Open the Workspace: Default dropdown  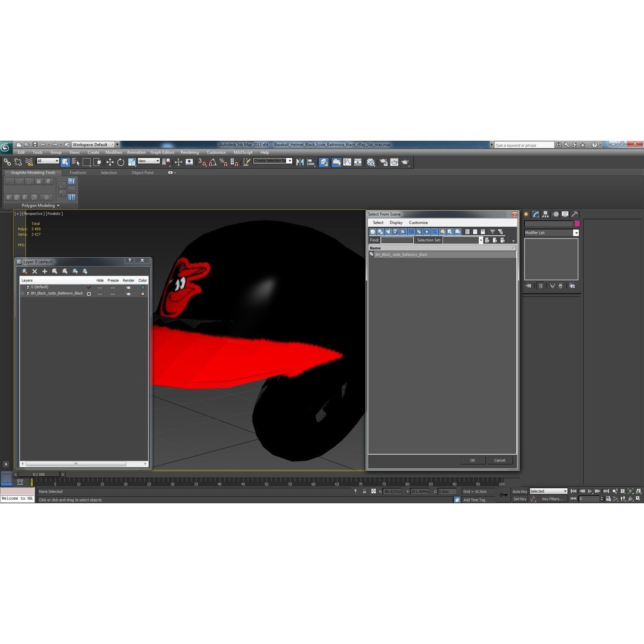click(x=93, y=144)
